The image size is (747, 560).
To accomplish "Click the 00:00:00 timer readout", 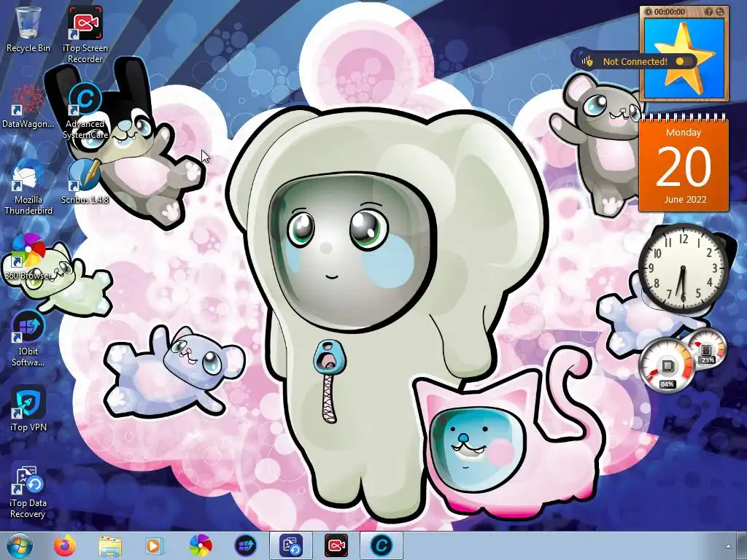I will (670, 12).
